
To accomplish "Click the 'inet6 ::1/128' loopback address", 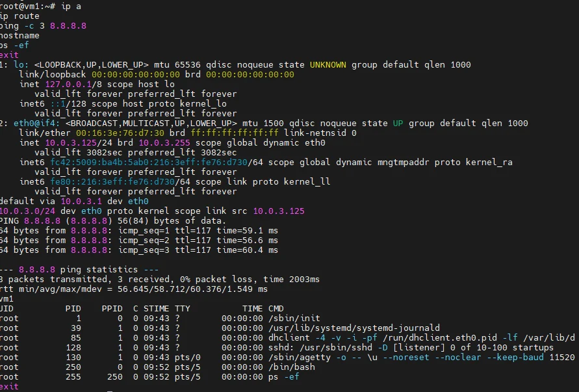I will coord(53,104).
